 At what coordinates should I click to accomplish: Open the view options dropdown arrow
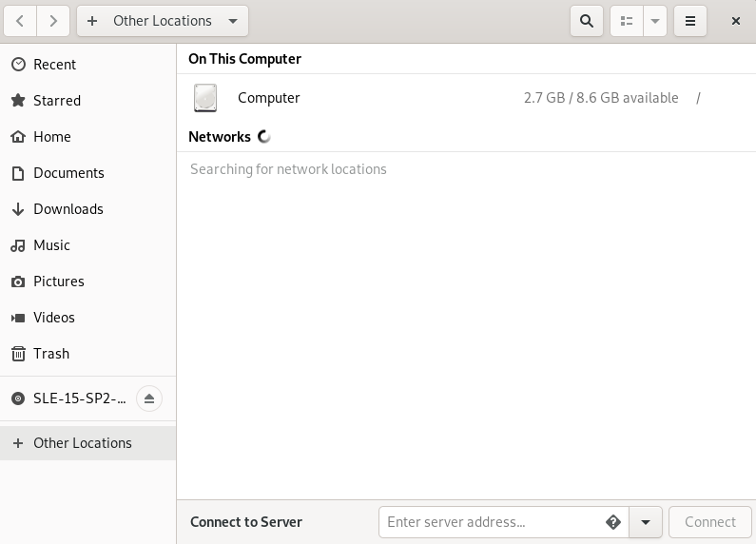pos(655,21)
